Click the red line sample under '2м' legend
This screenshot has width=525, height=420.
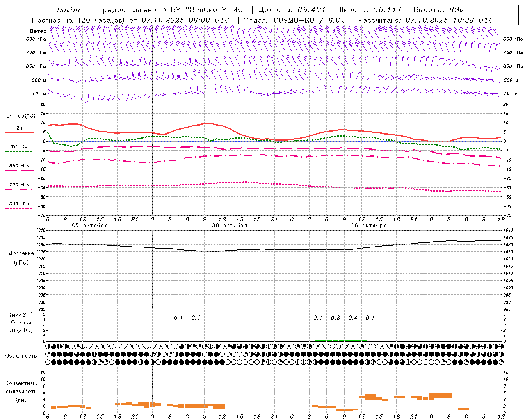19,132
